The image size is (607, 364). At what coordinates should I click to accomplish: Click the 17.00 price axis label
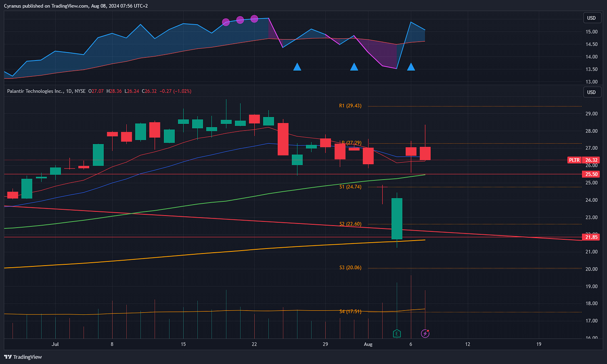(592, 321)
